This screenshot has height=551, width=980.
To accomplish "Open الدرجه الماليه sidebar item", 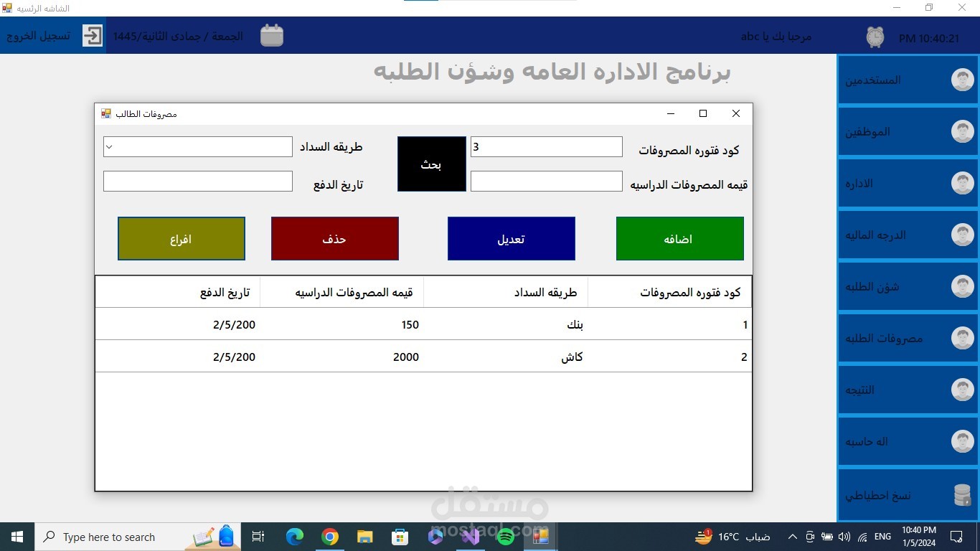I will 907,235.
